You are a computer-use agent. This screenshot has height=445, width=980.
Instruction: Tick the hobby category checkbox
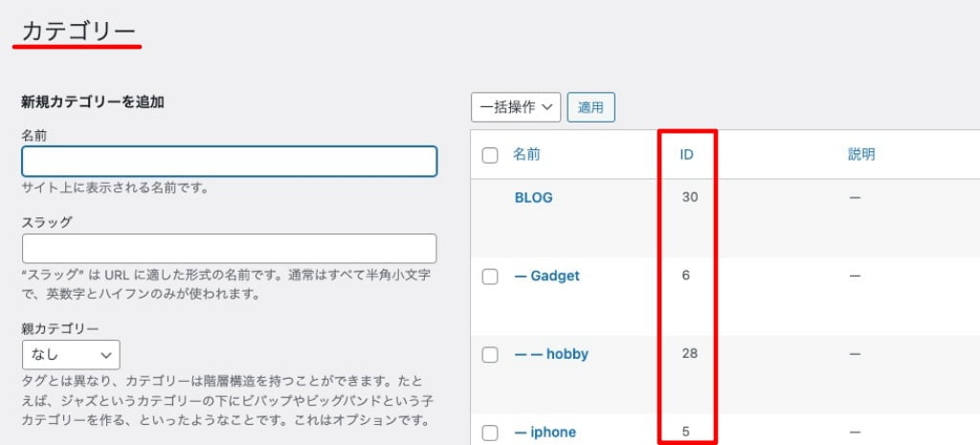[490, 355]
